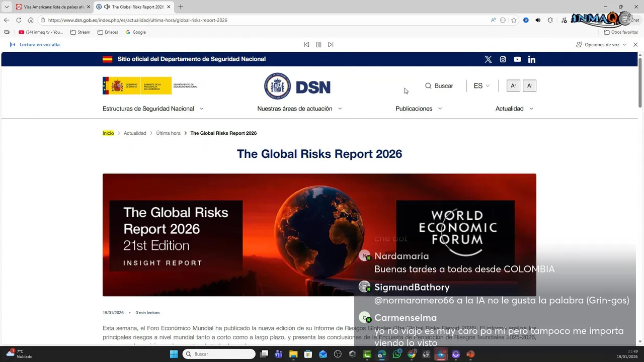Go to Inicio in the breadcrumb
The width and height of the screenshot is (644, 362).
[x=108, y=133]
